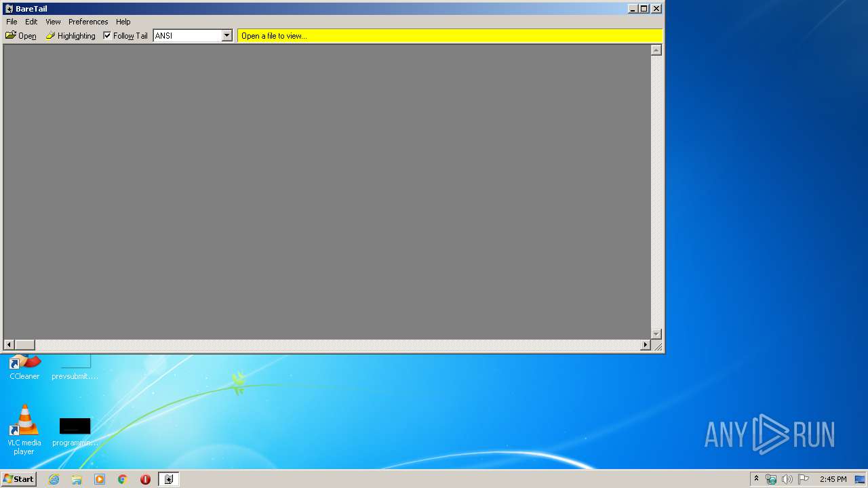Maximize the BareTail window
The width and height of the screenshot is (868, 488).
point(644,9)
